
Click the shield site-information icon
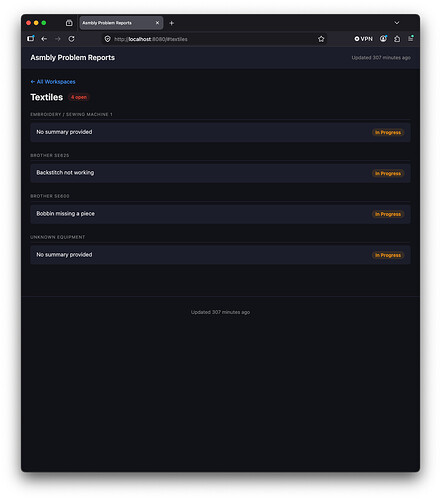click(x=107, y=39)
